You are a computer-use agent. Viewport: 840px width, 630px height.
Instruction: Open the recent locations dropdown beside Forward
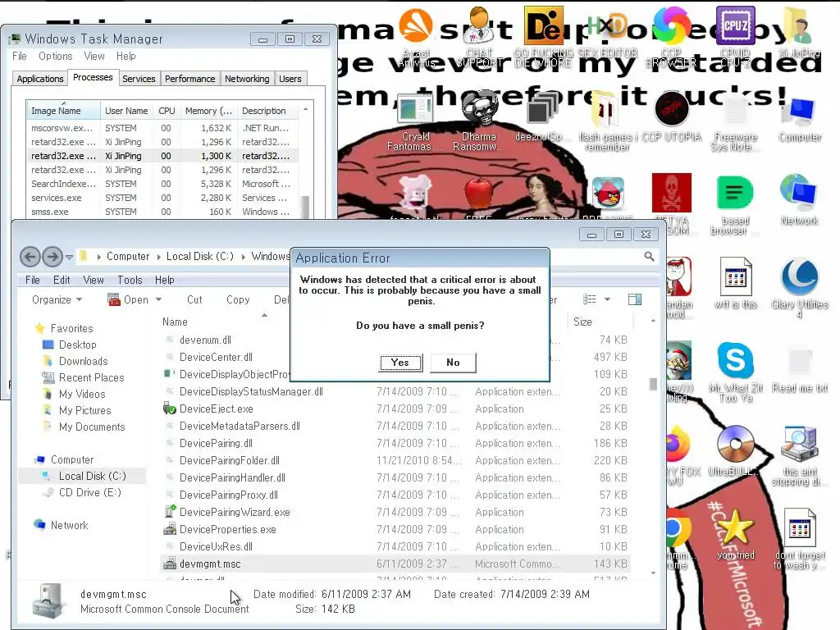click(69, 257)
